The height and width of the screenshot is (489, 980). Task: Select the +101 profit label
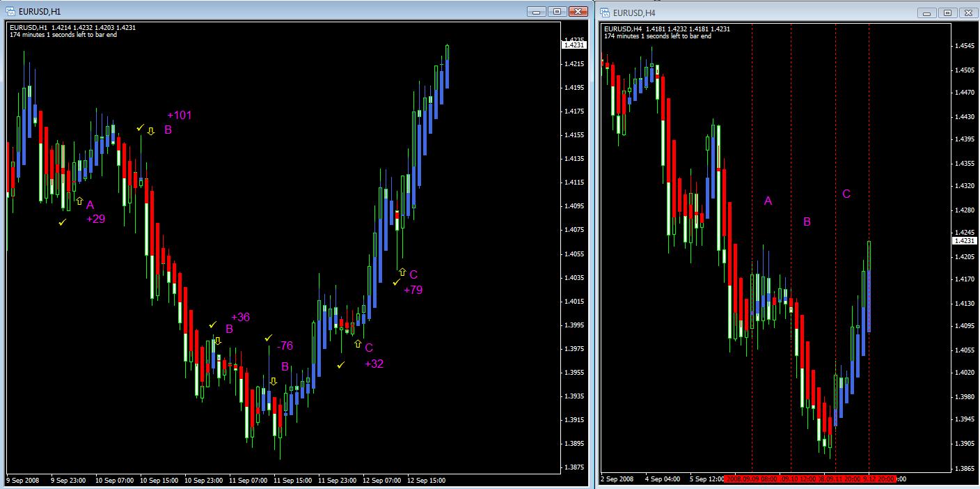[x=179, y=115]
